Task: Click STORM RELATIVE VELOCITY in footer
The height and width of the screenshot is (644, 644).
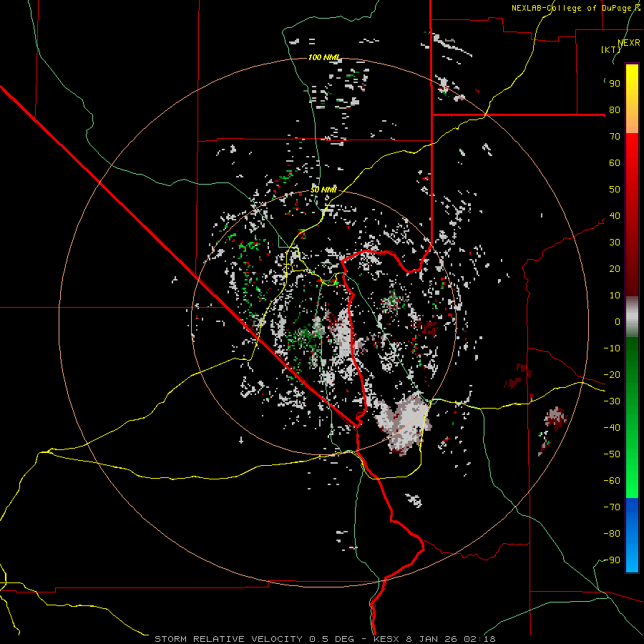Action: click(x=228, y=639)
